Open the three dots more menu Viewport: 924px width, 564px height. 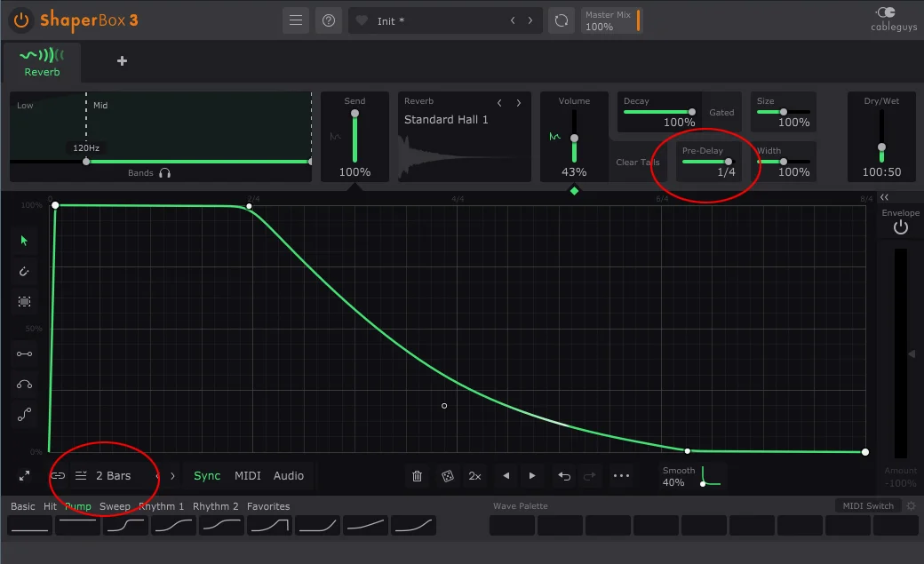[x=621, y=475]
